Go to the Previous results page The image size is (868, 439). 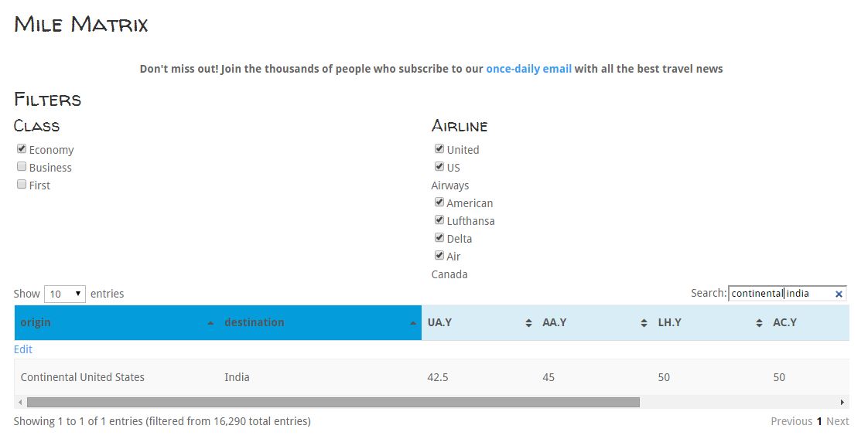tap(791, 421)
